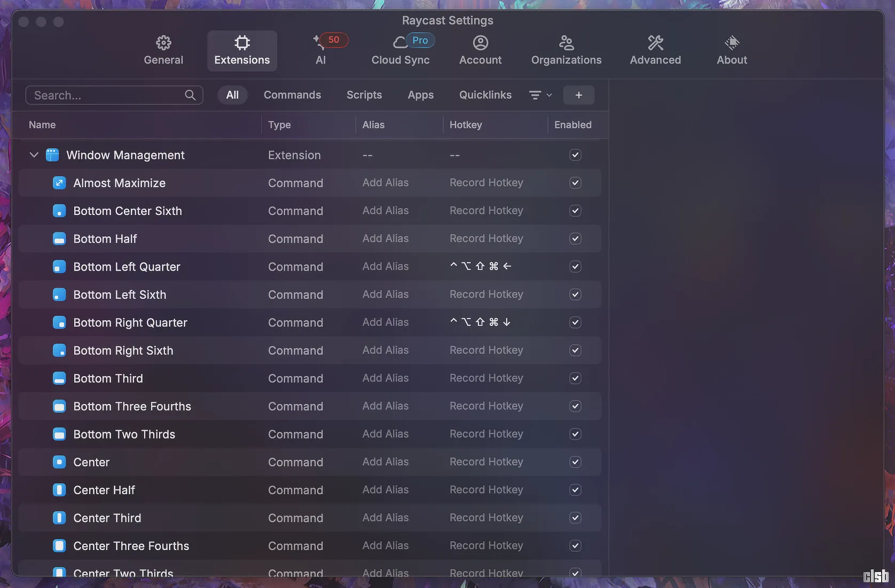Open the filter options dropdown

tap(540, 95)
